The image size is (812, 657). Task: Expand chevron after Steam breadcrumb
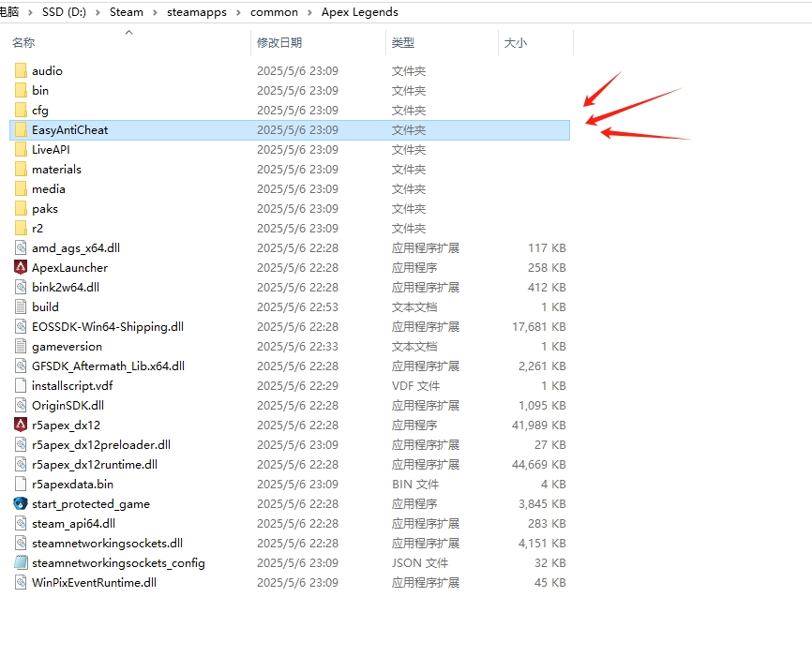pos(155,12)
